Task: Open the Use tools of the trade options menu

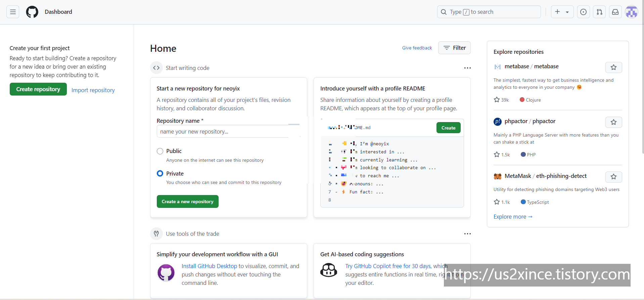Action: pos(467,234)
